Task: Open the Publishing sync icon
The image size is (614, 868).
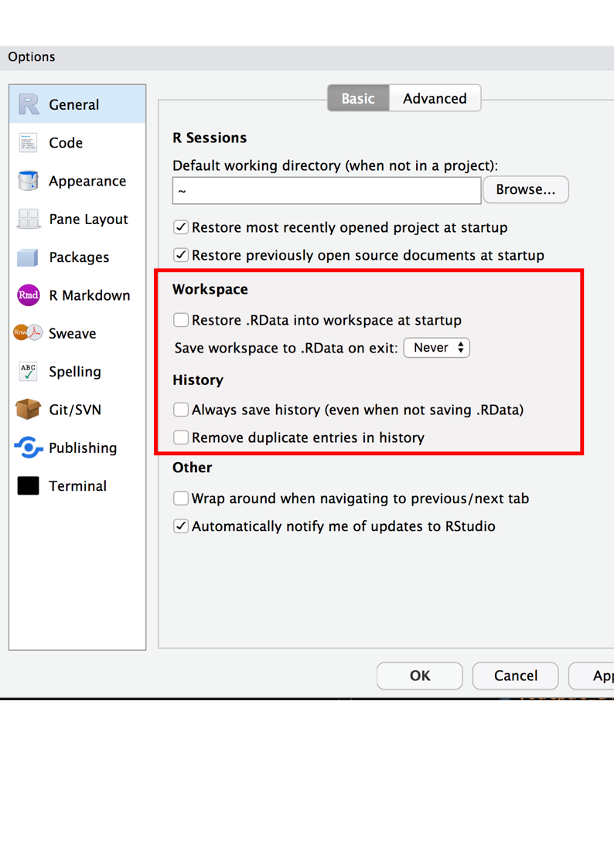Action: pos(29,448)
